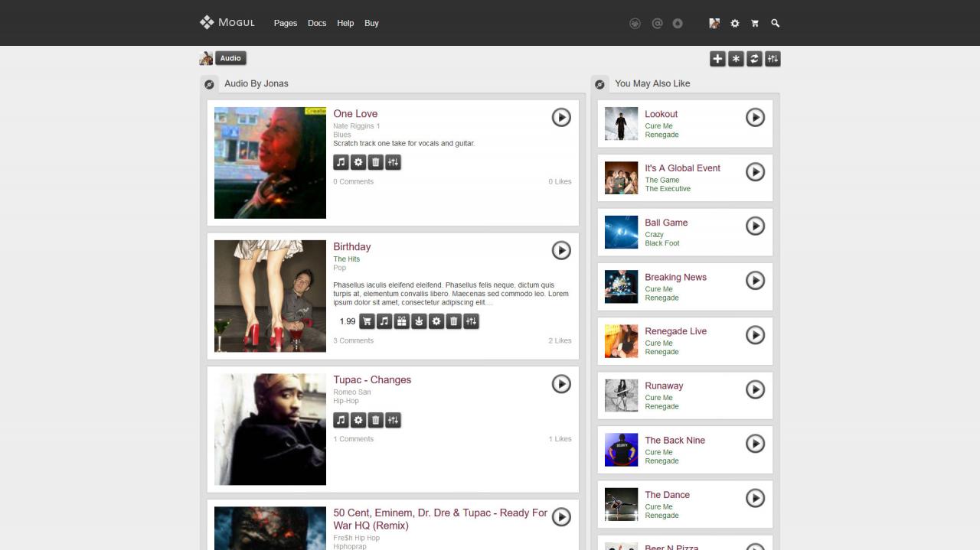Viewport: 980px width, 550px height.
Task: Open the Help menu
Action: (345, 23)
